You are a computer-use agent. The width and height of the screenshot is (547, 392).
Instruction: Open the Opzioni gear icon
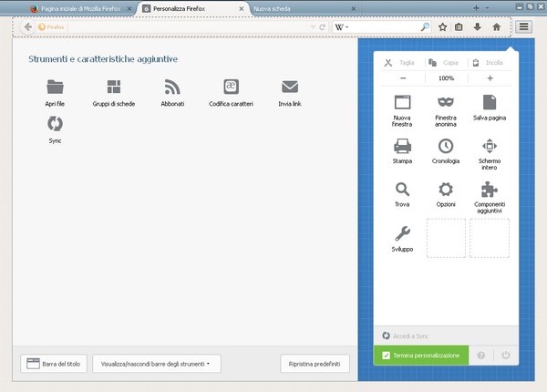pyautogui.click(x=446, y=190)
